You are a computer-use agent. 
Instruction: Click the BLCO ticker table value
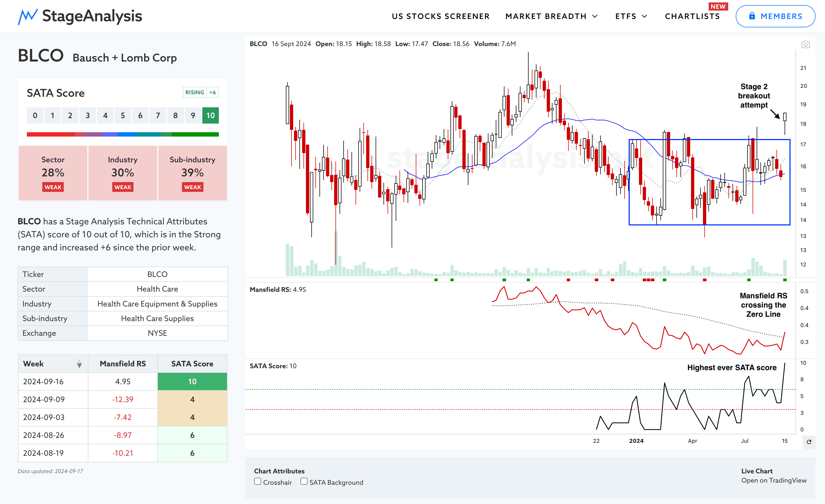(x=157, y=274)
